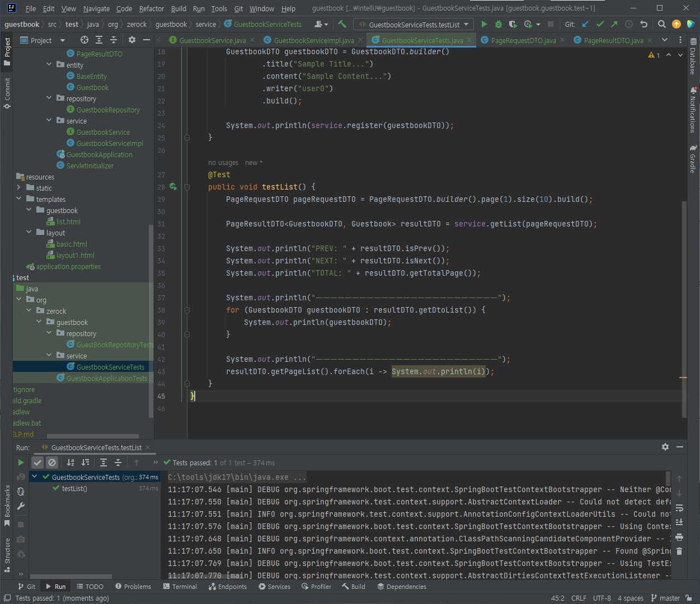Image resolution: width=700 pixels, height=604 pixels.
Task: Toggle Show Passed tests checkmark button
Action: pyautogui.click(x=37, y=463)
